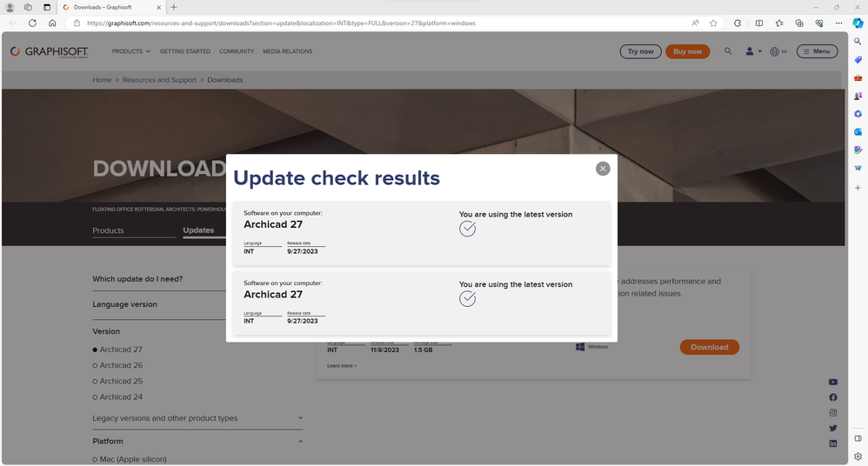Open the sidebar Outlook icon
The image size is (868, 466).
(858, 132)
